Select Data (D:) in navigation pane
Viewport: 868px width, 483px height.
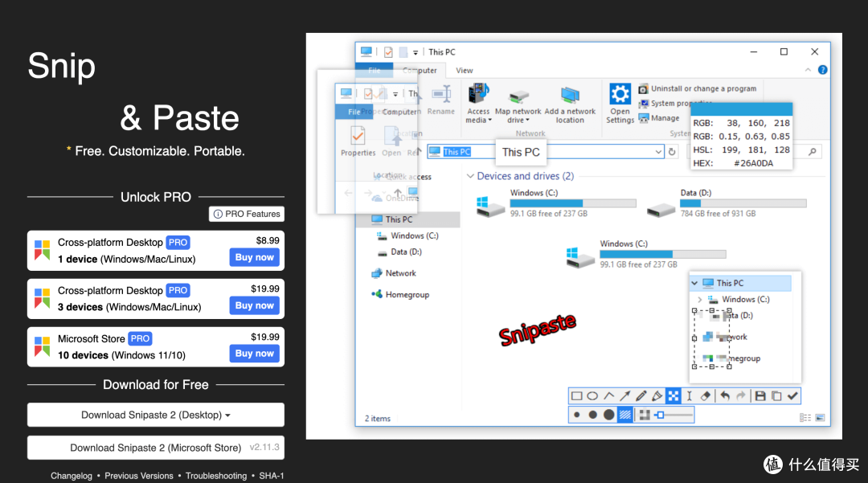399,252
